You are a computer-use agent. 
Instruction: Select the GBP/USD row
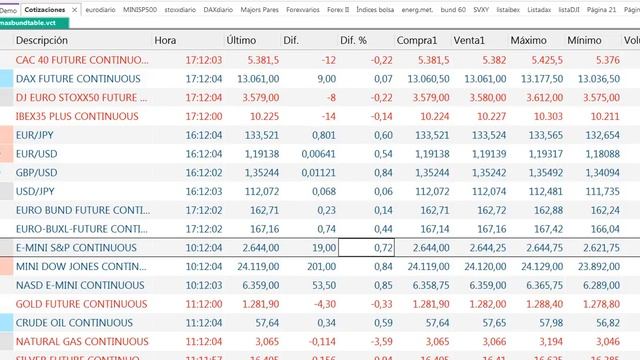tap(320, 173)
